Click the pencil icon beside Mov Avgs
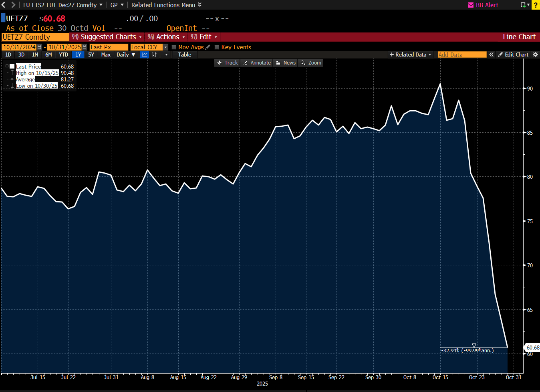Image resolution: width=540 pixels, height=392 pixels. pos(208,47)
